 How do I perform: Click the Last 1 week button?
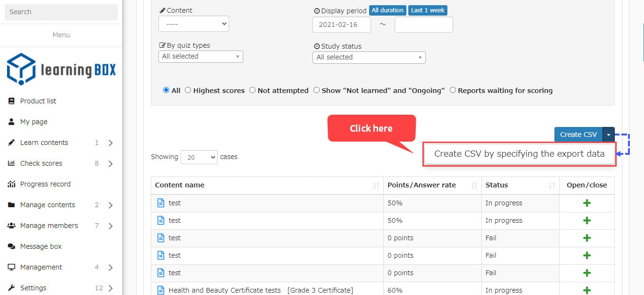tap(428, 10)
